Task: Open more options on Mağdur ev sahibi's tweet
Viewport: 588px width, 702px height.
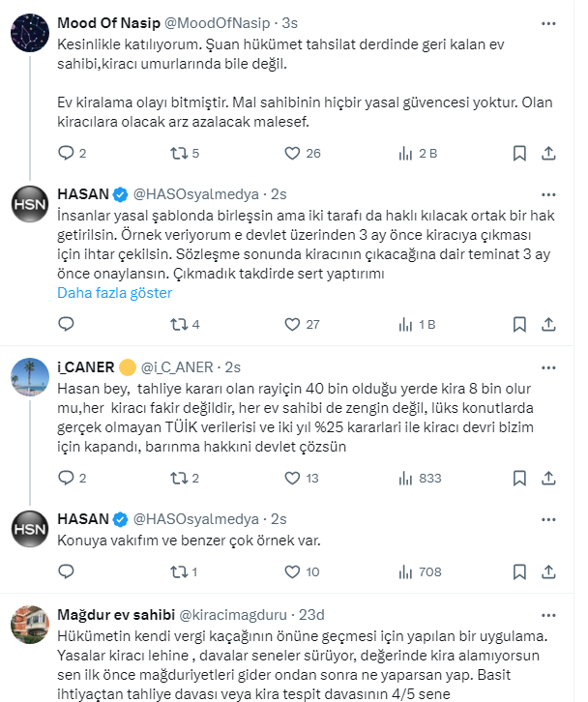Action: pos(548,614)
